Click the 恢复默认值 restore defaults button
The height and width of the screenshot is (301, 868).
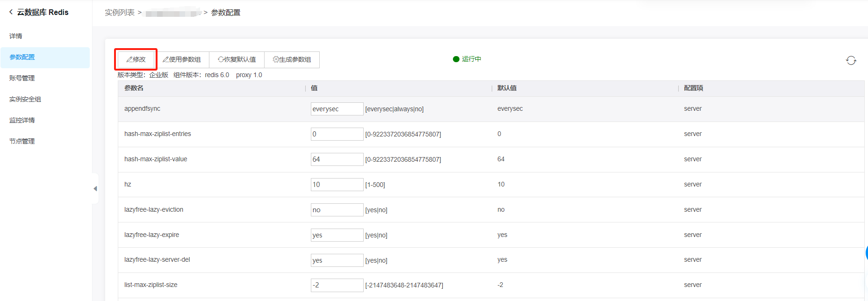click(237, 60)
